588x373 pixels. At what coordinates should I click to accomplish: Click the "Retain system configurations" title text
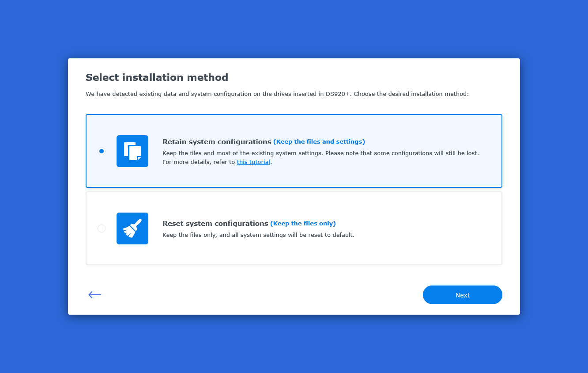[x=216, y=142]
